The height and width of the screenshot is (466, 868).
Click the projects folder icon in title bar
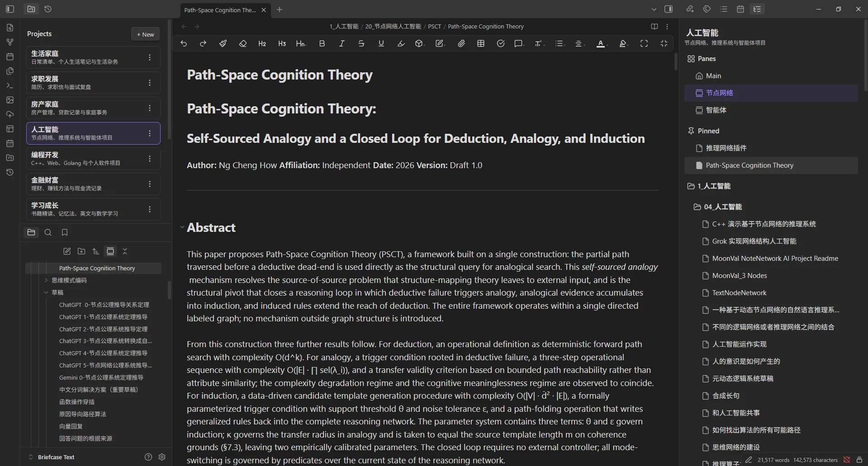click(31, 9)
